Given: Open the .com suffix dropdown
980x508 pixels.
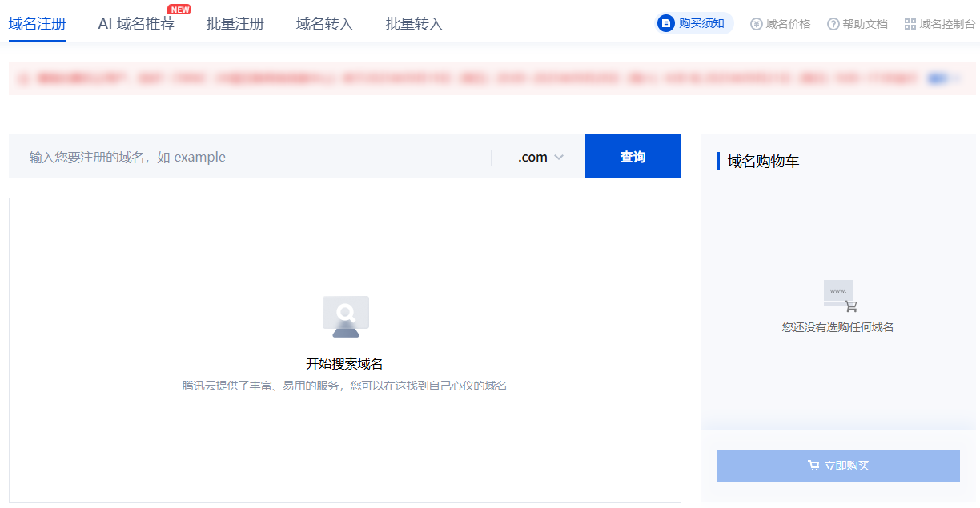Looking at the screenshot, I should (x=540, y=157).
